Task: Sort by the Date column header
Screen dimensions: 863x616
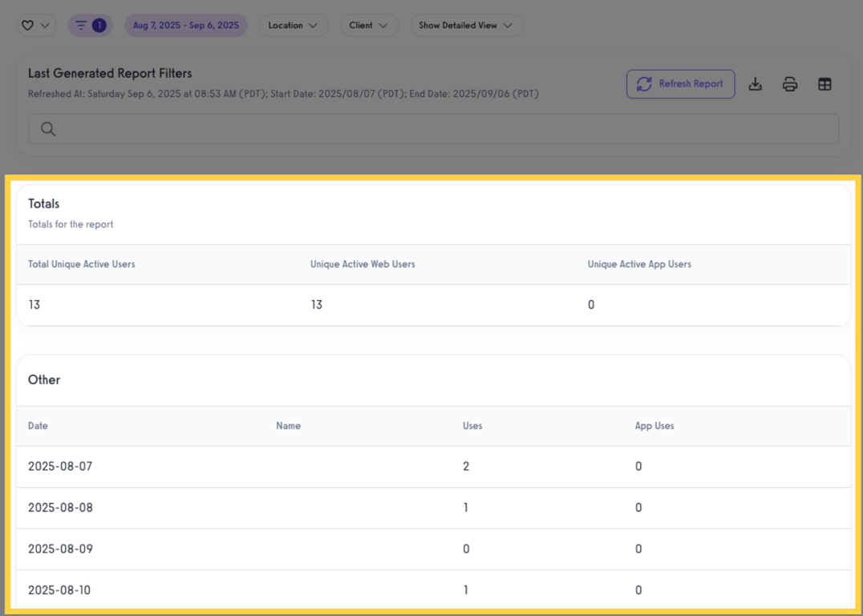Action: pos(38,426)
